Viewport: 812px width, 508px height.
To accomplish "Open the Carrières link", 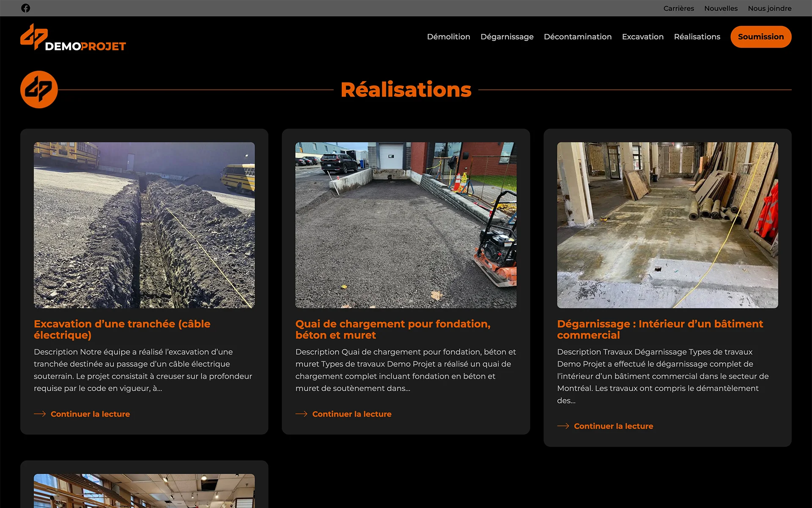I will [x=678, y=8].
